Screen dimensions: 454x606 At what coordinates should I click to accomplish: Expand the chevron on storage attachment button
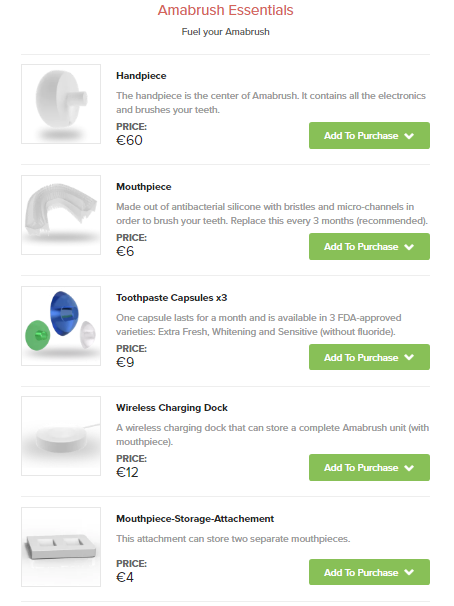pos(409,572)
